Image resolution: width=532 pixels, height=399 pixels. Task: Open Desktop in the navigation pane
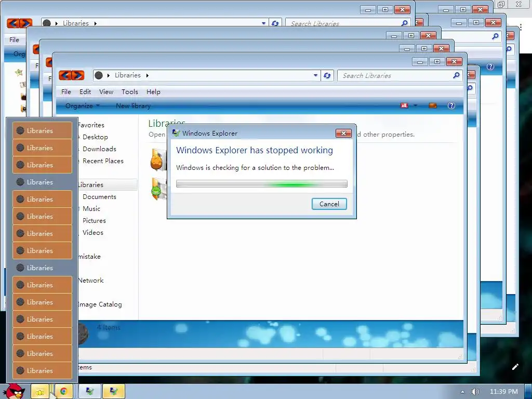[x=95, y=137]
